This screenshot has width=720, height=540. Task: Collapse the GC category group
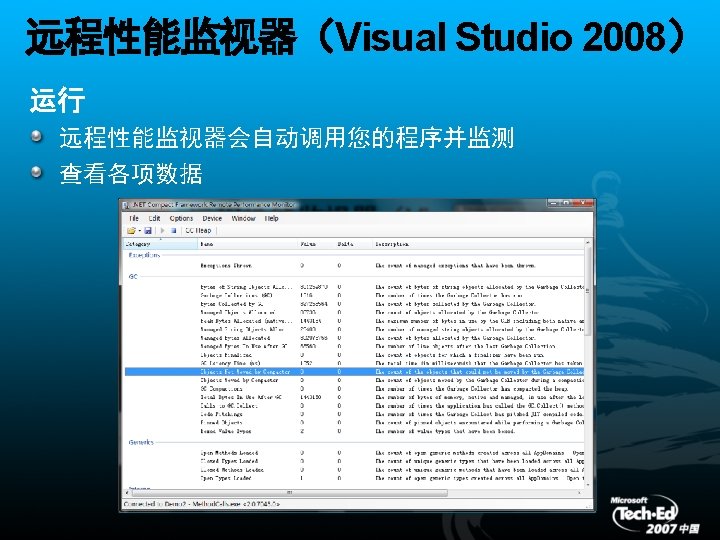133,277
